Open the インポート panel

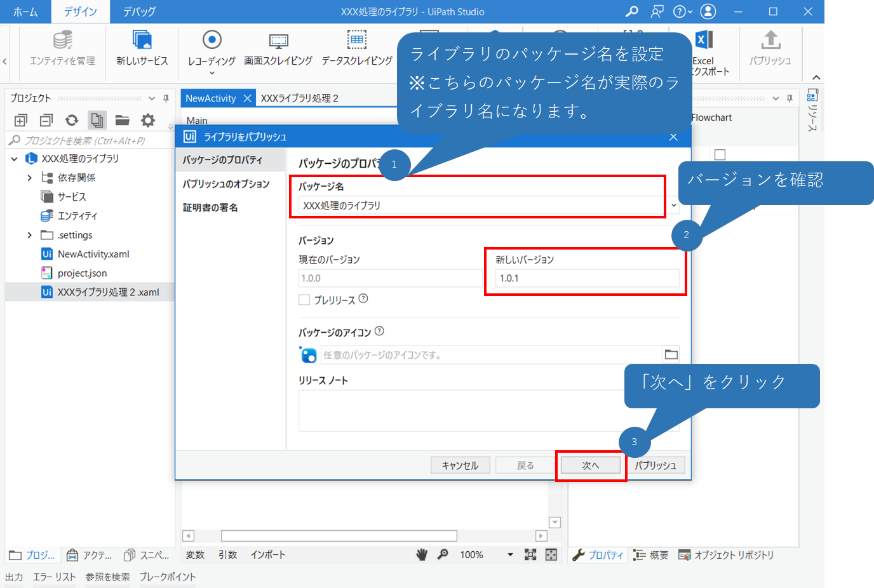pyautogui.click(x=268, y=555)
